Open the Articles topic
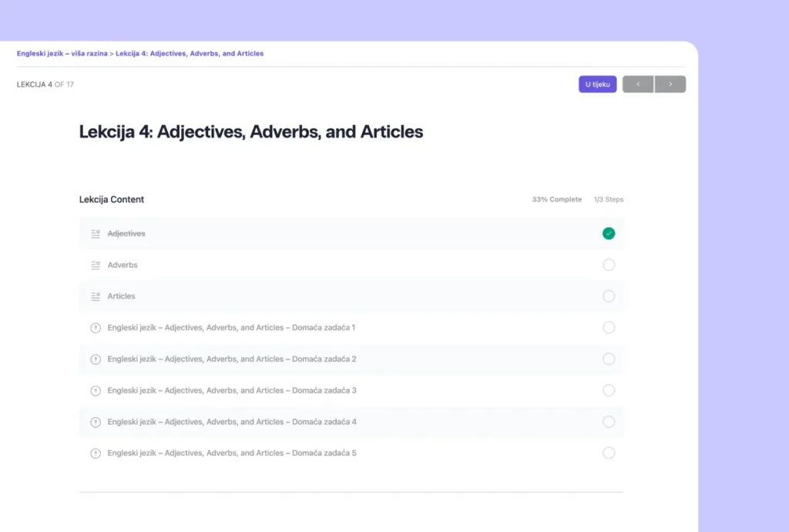The height and width of the screenshot is (532, 789). point(121,296)
